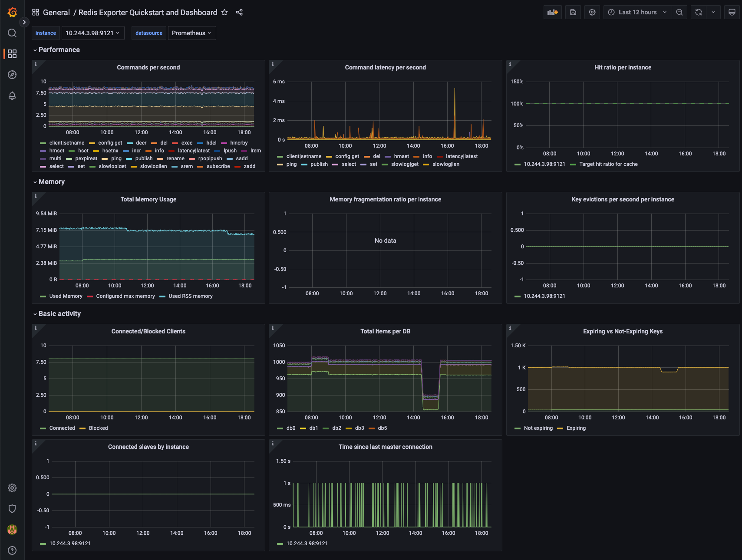
Task: Cycle view mode with monitor icon
Action: pyautogui.click(x=732, y=12)
